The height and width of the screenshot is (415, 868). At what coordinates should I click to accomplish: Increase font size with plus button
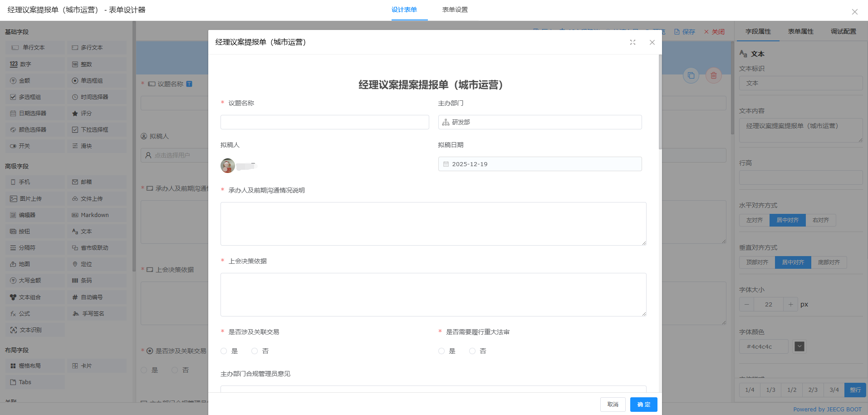(790, 304)
